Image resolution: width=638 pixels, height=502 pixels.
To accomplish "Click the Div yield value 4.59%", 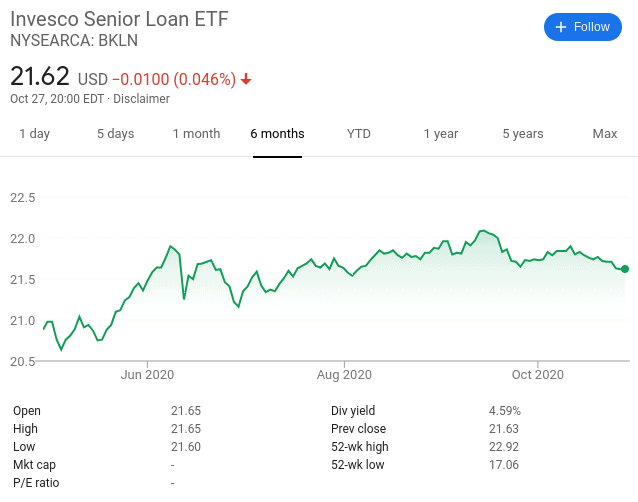I will (x=505, y=411).
